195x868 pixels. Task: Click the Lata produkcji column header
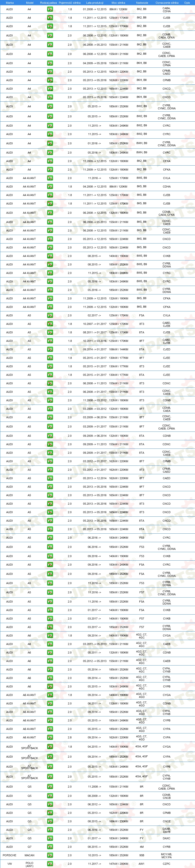click(x=95, y=3)
